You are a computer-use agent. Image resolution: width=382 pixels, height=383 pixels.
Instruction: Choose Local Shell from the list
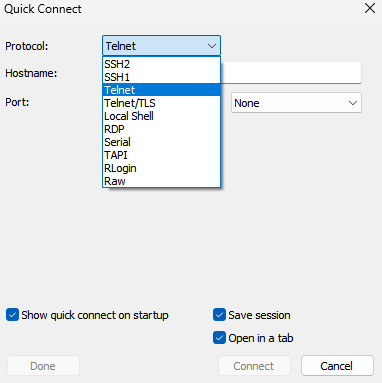(161, 116)
